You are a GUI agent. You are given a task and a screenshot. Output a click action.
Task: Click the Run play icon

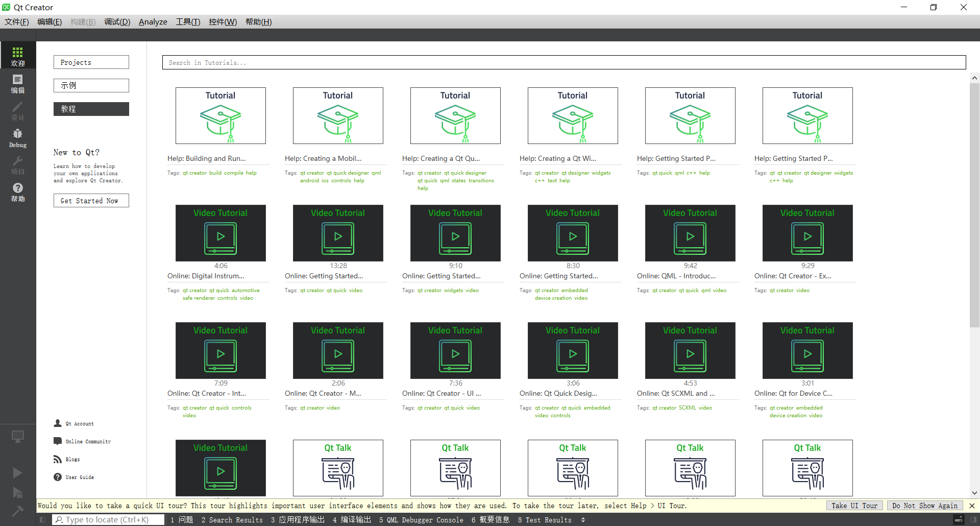(x=17, y=473)
